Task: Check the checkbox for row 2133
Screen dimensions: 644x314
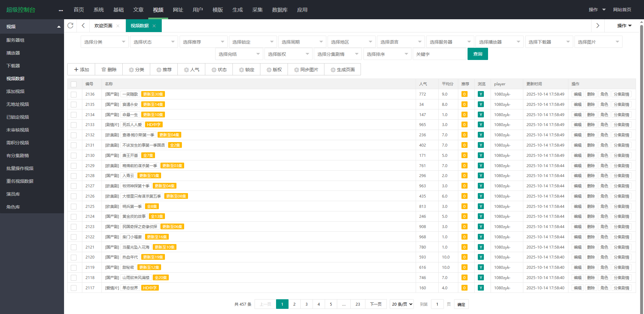Action: 74,125
